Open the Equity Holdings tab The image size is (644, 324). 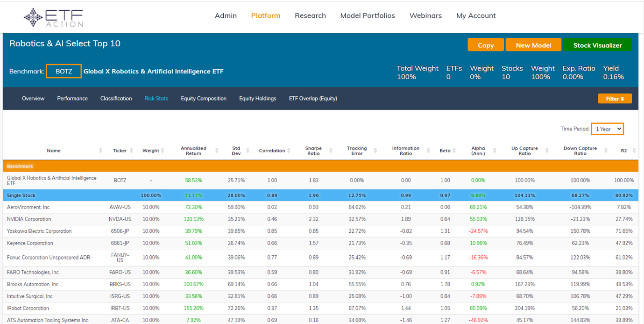258,99
